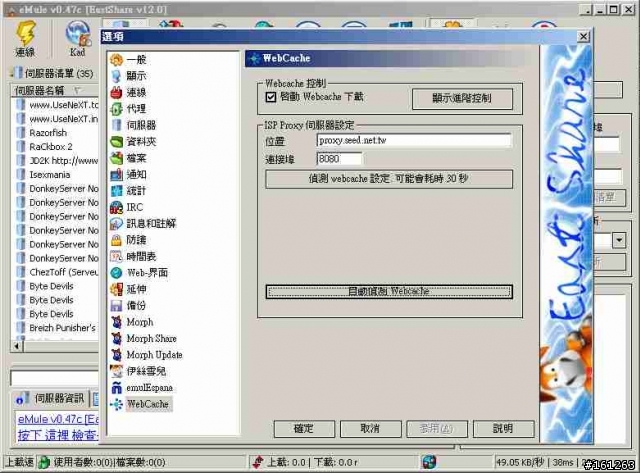
Task: Select server RaCkbox 2 row
Action: [57, 147]
